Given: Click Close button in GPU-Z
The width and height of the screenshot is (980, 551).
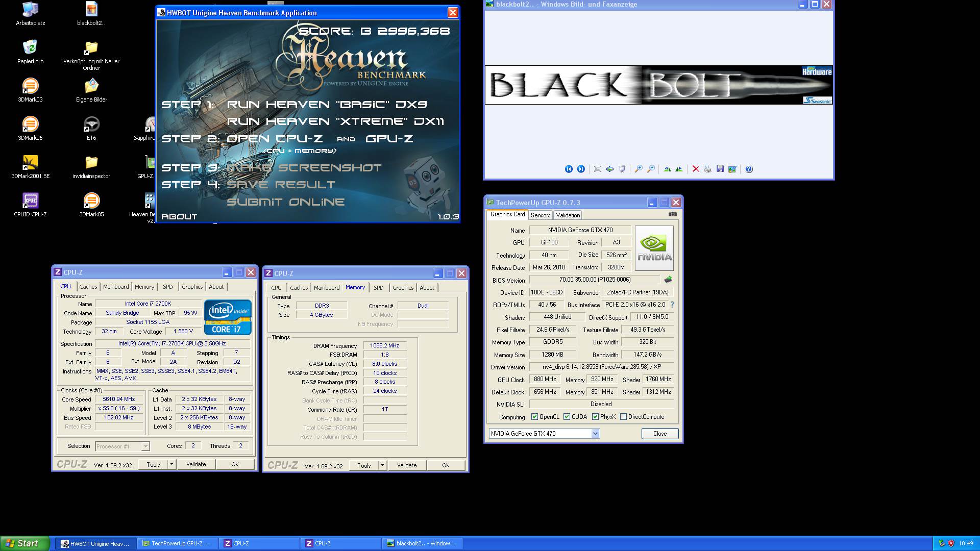Looking at the screenshot, I should 659,434.
